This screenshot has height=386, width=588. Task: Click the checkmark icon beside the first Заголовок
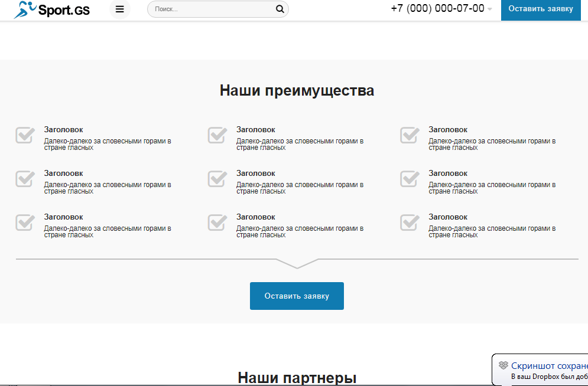pos(24,135)
